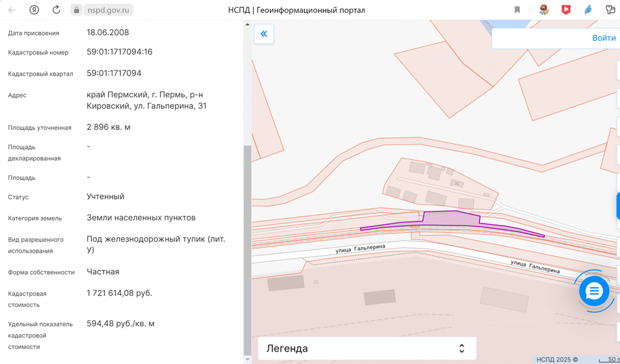Expand the Легенда dropdown
620x364 pixels.
[367, 348]
